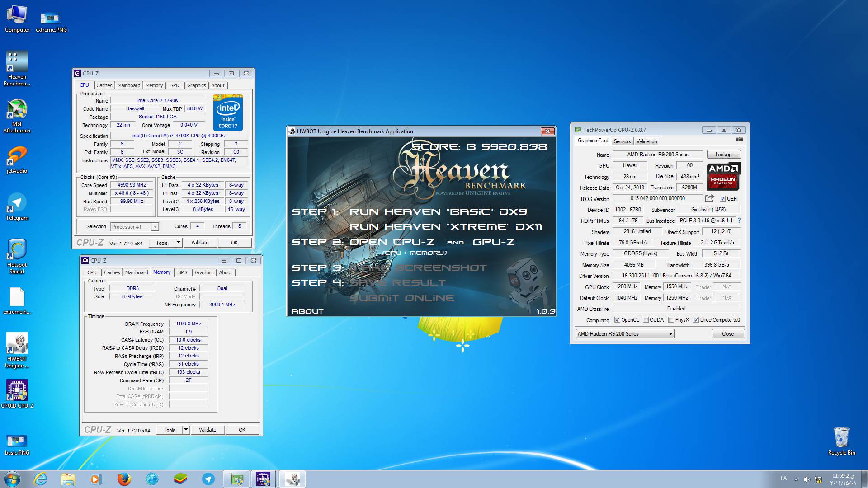Click OK in bottom CPU-Z window
This screenshot has height=488, width=868.
click(242, 430)
